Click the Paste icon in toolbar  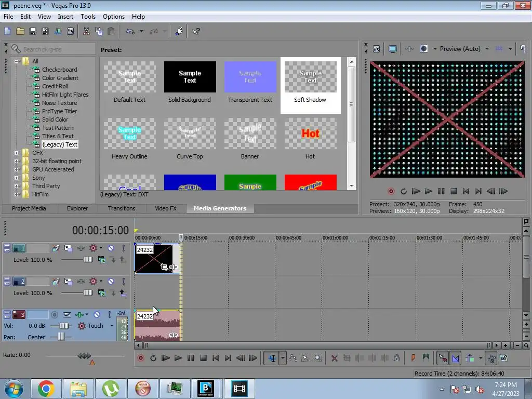[x=111, y=31]
